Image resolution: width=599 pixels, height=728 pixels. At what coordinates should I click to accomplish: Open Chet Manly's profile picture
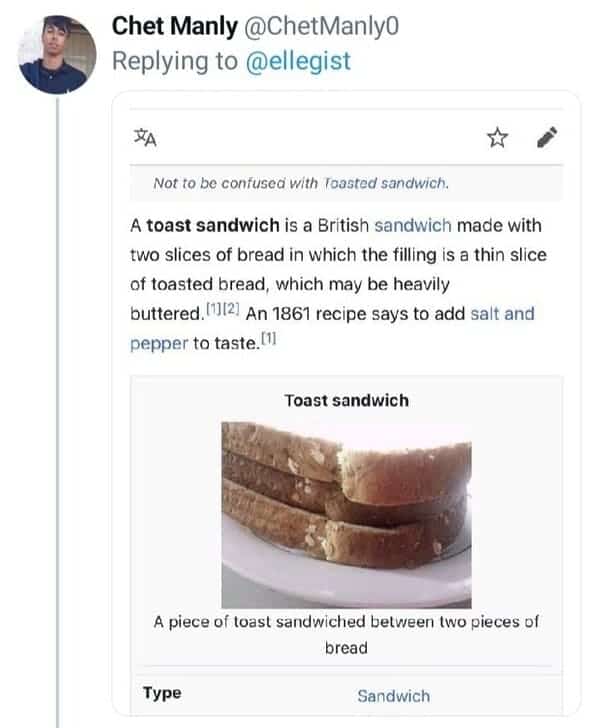(x=57, y=54)
